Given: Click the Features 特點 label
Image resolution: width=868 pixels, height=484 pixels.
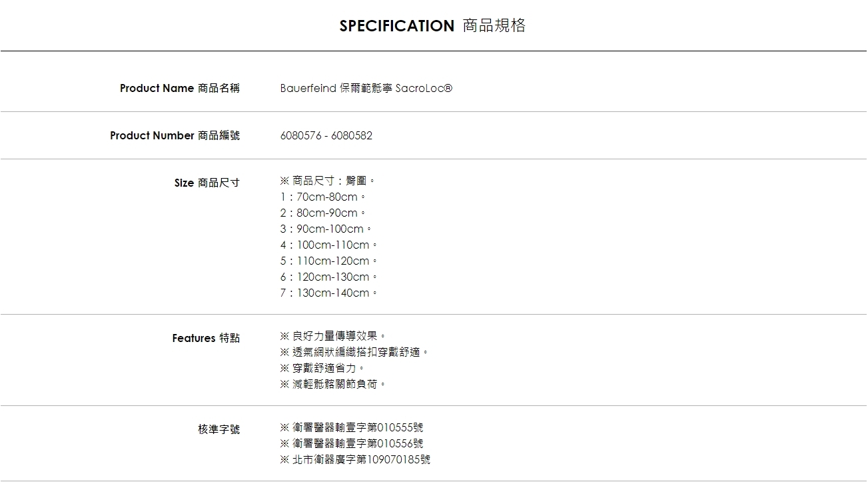Looking at the screenshot, I should [206, 338].
